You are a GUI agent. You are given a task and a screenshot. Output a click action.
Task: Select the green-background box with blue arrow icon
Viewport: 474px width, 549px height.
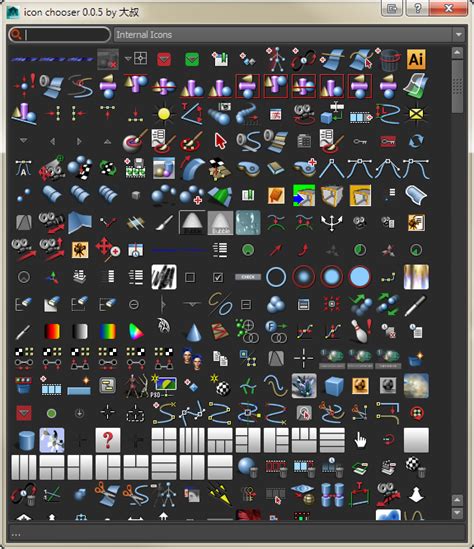click(x=304, y=195)
